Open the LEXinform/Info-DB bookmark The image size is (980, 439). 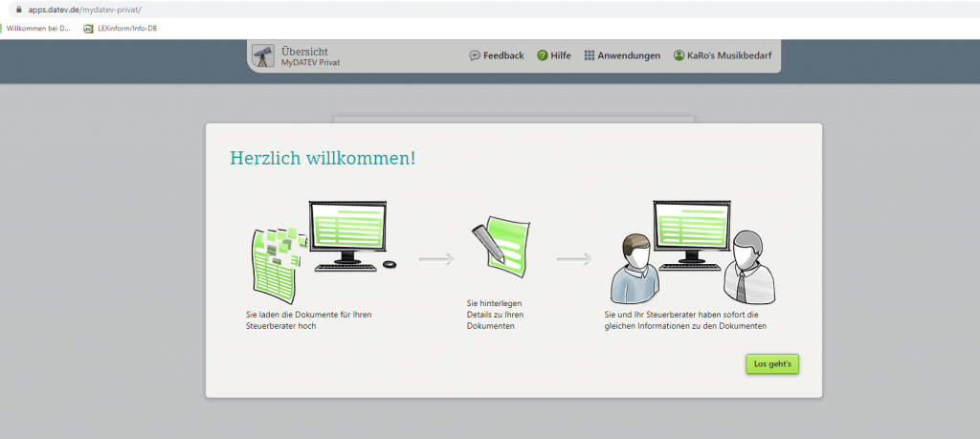pos(127,29)
